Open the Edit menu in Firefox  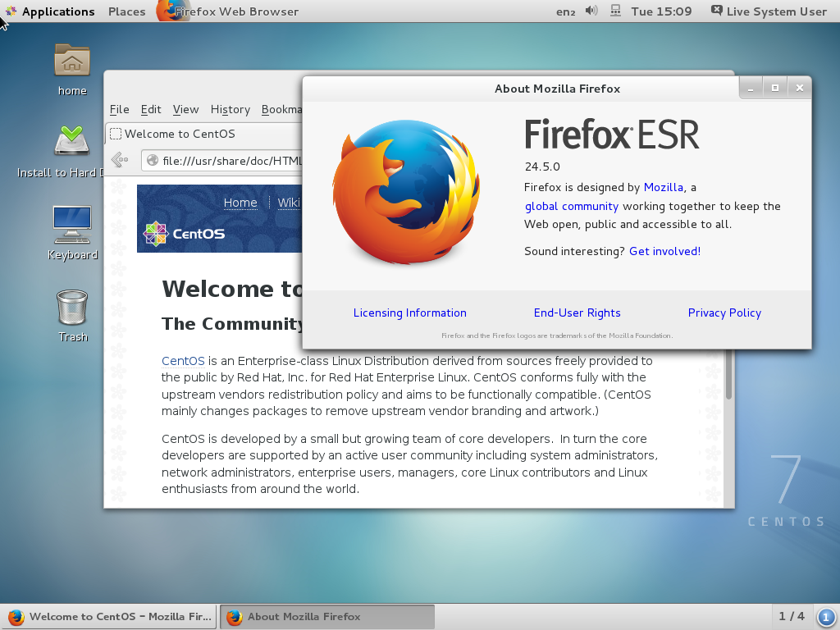pyautogui.click(x=151, y=109)
